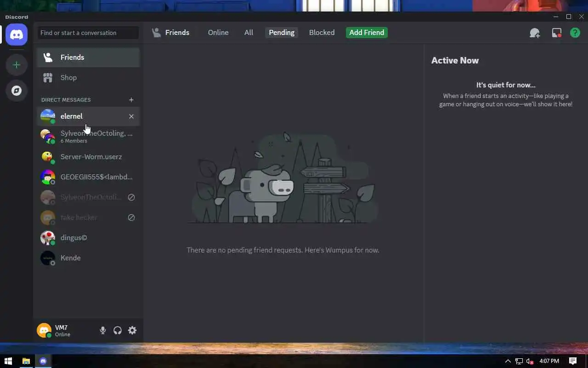The width and height of the screenshot is (588, 368).
Task: Click muted volume tray icon
Action: click(530, 361)
